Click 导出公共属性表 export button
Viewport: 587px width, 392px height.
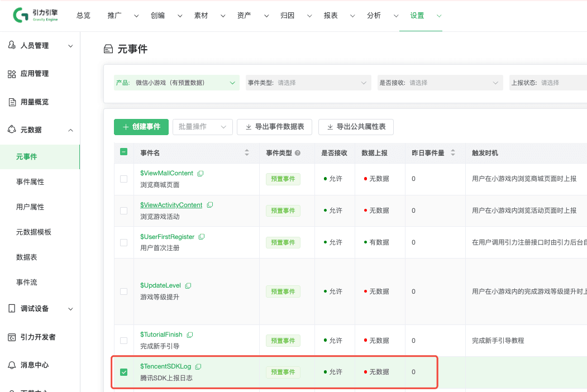coord(356,127)
